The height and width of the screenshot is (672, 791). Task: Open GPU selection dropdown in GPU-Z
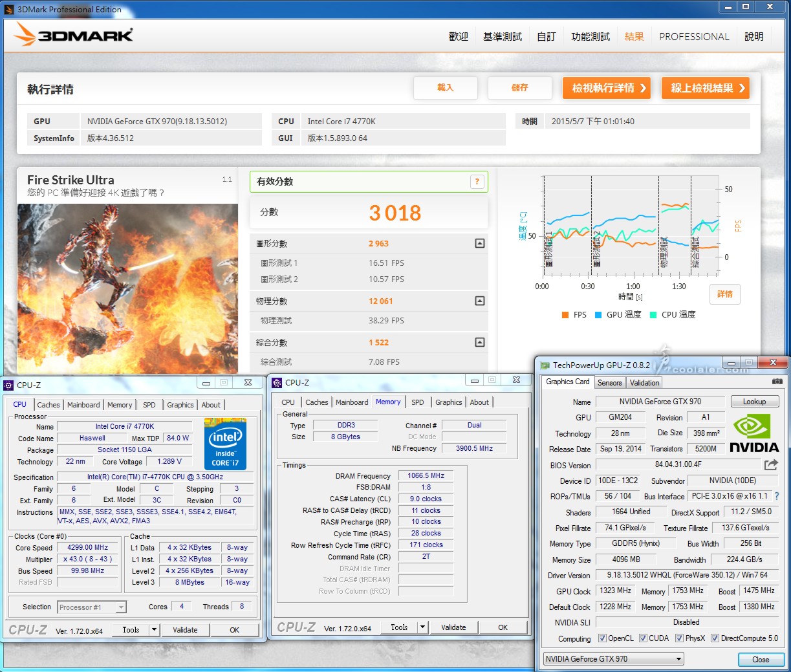[614, 659]
